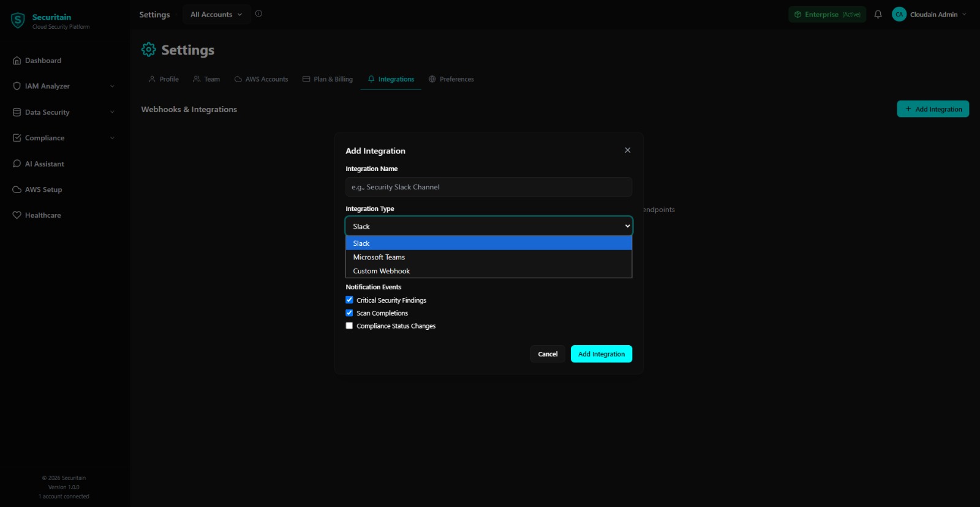Click the Integration Type select box

[489, 226]
